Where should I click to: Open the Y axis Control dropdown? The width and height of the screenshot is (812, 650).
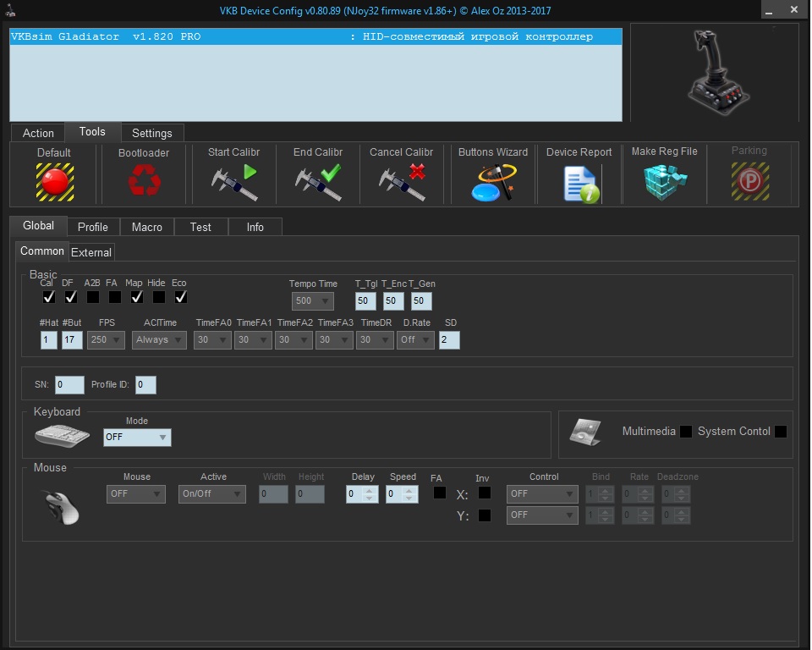coord(542,515)
